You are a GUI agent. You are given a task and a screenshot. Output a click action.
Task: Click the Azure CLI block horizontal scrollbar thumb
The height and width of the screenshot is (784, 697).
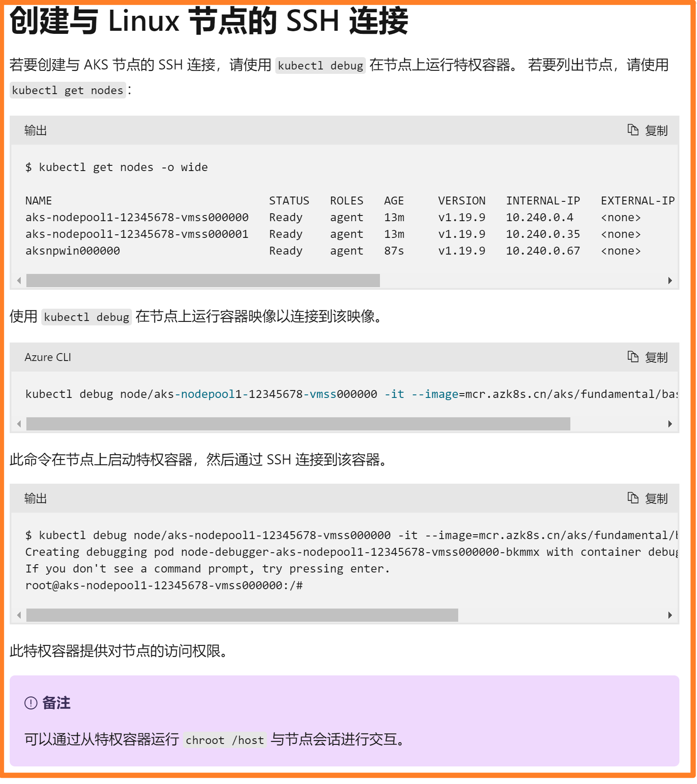(x=298, y=424)
